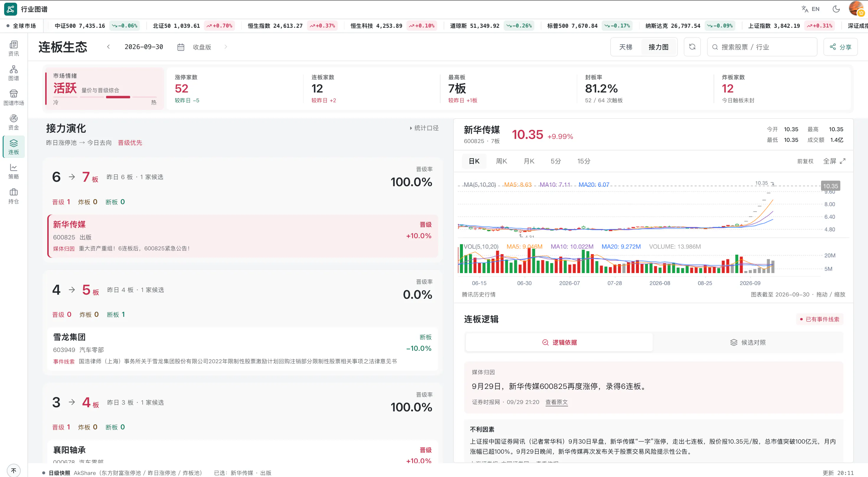Open the 前复权 adjustment dropdown
Screen dimensions: 868x477
[805, 161]
